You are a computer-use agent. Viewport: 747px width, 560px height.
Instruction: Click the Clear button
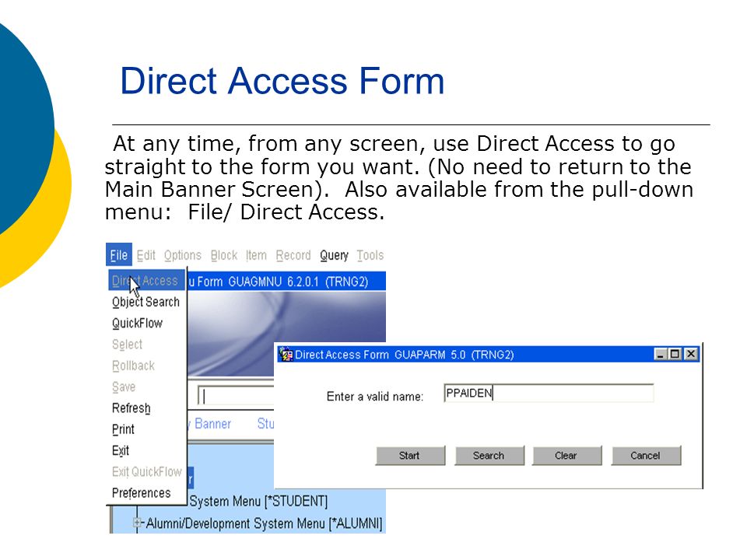tap(567, 456)
